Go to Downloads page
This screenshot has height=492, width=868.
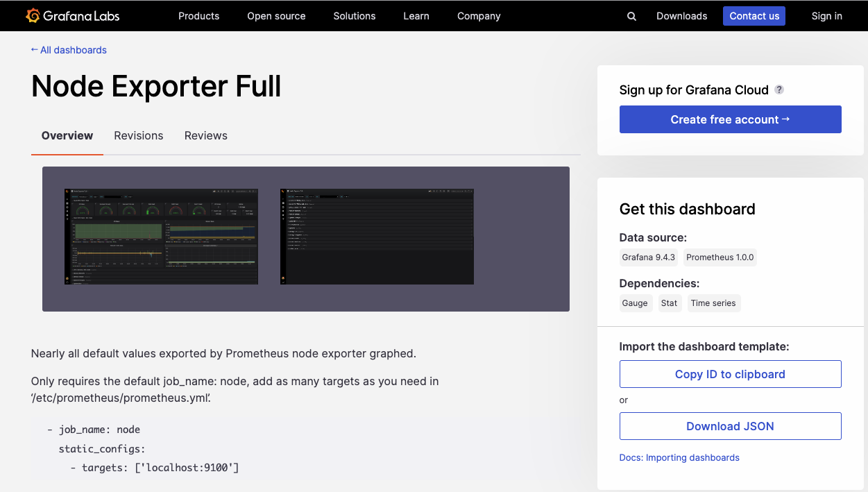682,16
